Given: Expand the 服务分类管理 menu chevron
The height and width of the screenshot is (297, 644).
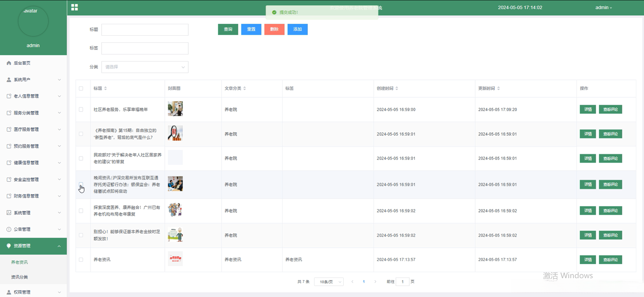Looking at the screenshot, I should (x=59, y=113).
